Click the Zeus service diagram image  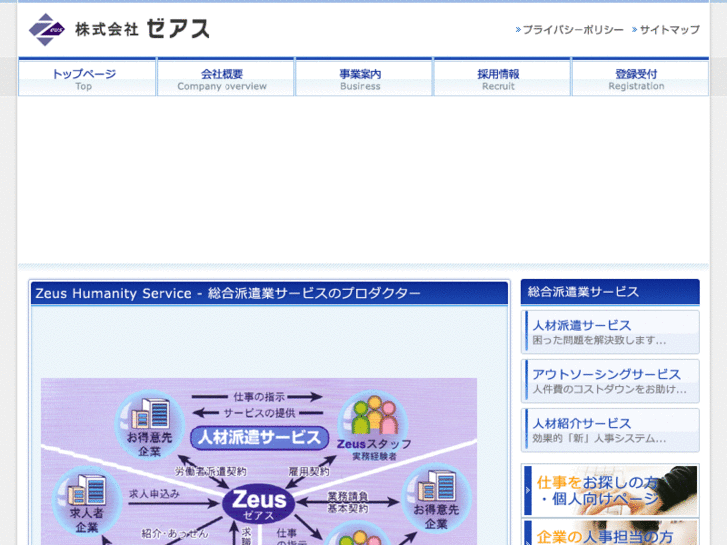pyautogui.click(x=259, y=462)
